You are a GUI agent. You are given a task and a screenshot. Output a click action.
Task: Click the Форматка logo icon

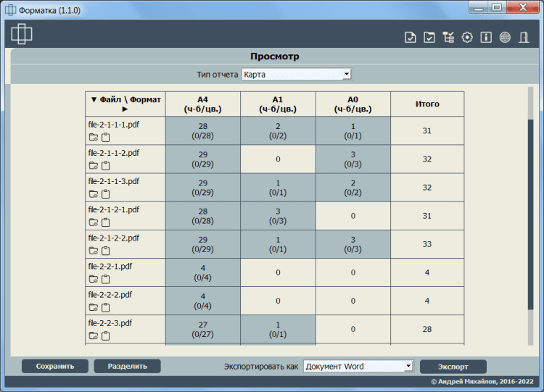(x=22, y=34)
